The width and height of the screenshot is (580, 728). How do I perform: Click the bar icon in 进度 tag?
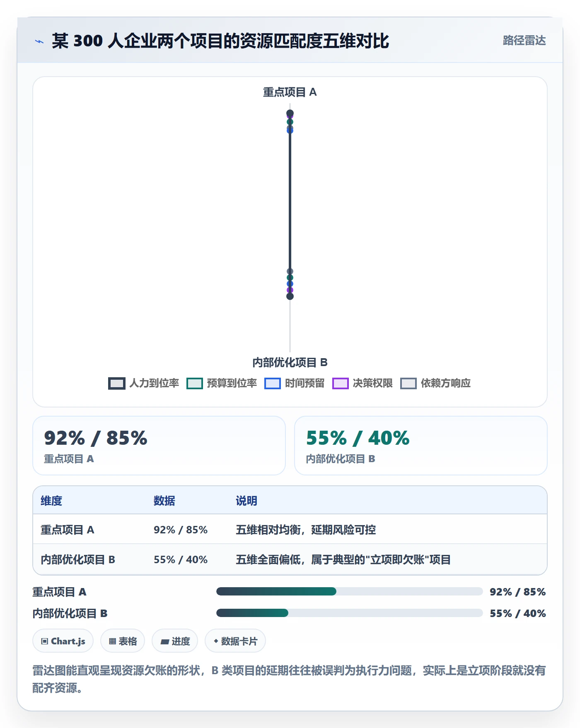164,642
